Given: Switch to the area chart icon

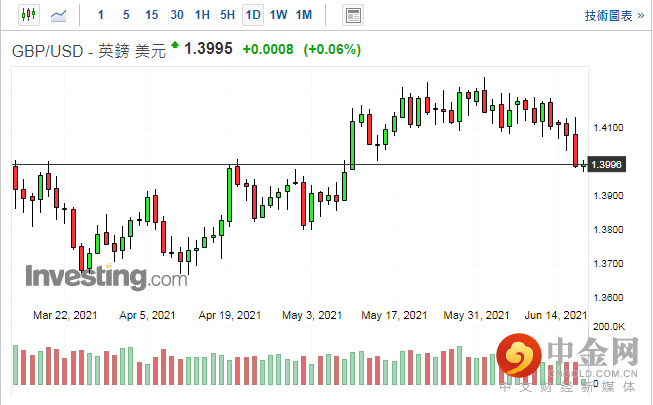Looking at the screenshot, I should (60, 15).
